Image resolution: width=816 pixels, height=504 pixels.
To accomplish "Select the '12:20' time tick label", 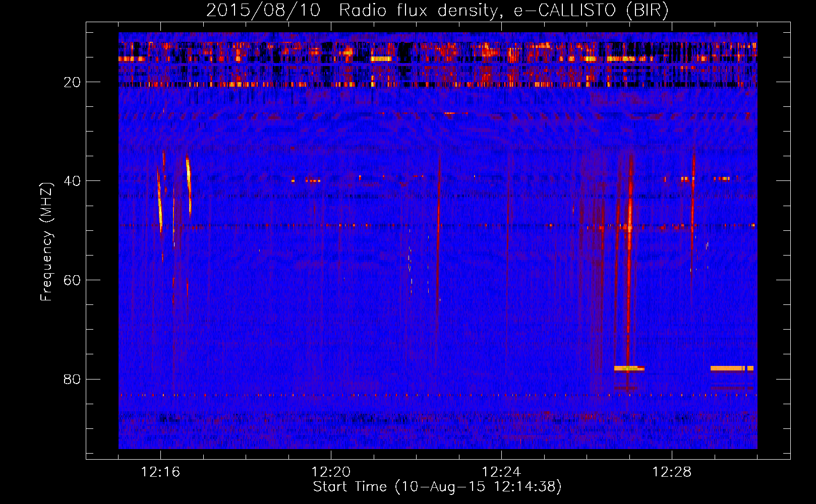I will click(331, 472).
